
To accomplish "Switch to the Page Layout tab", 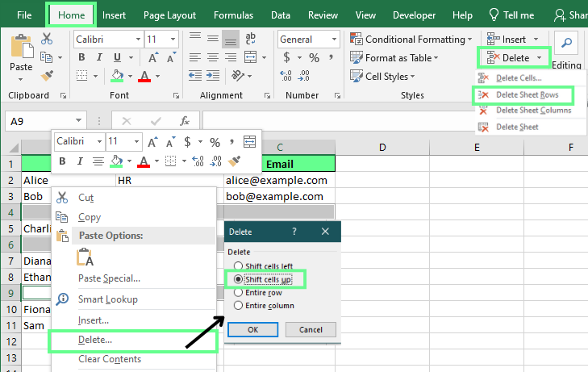I will (169, 15).
